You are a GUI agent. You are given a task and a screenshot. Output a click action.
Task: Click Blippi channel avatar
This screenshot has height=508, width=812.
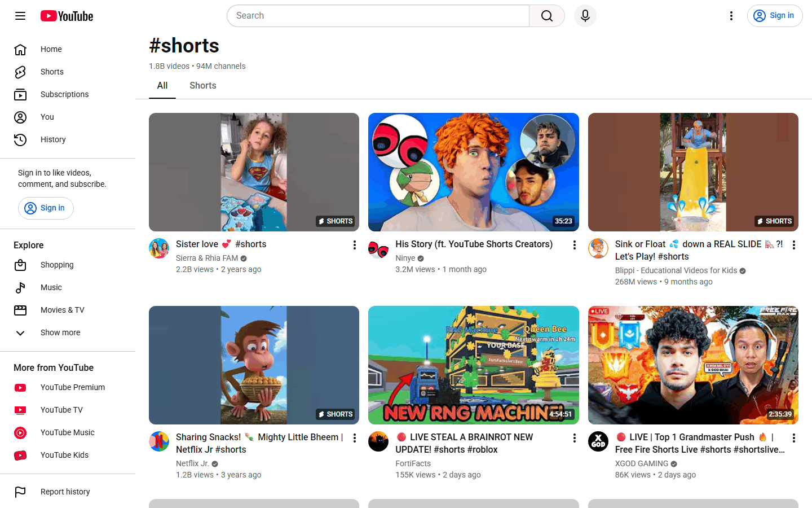click(598, 248)
